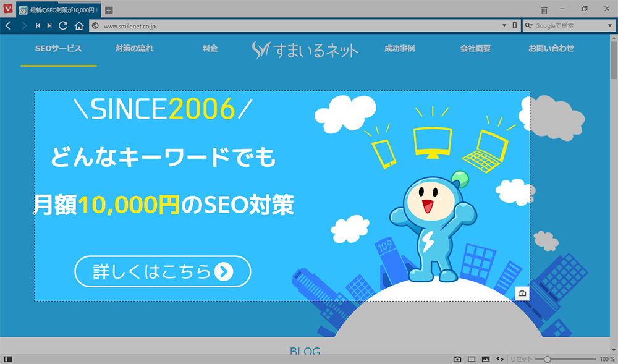The height and width of the screenshot is (364, 618).
Task: Open the 成功事例 menu item
Action: 400,48
